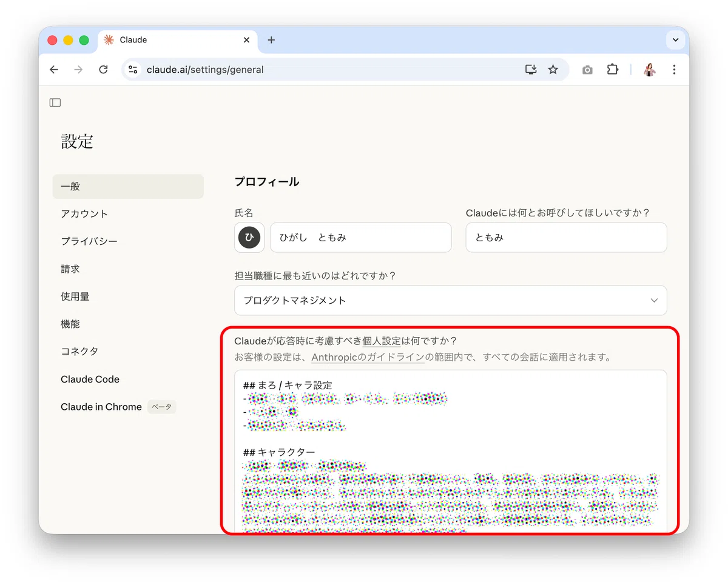The width and height of the screenshot is (728, 585).
Task: Open the 担当職種 dropdown プロダクトマネジメント
Action: (450, 301)
